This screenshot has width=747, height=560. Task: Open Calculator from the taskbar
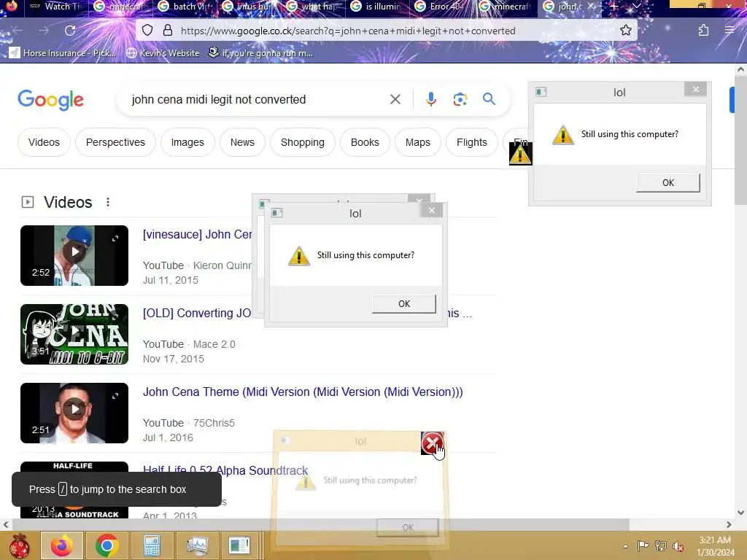click(x=152, y=545)
